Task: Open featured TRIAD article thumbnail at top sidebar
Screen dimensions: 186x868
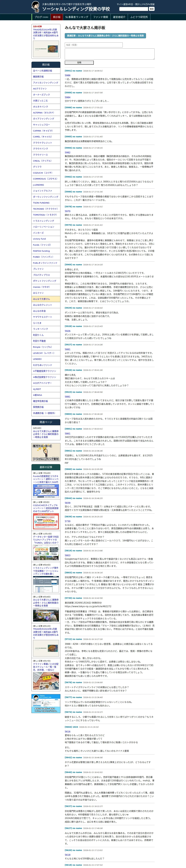Action: (x=46, y=49)
